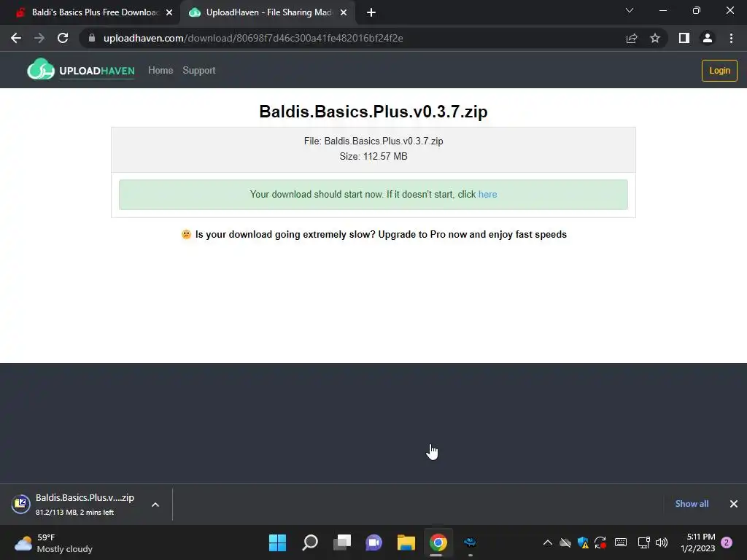Open the Windows Security tray icon

click(x=583, y=542)
